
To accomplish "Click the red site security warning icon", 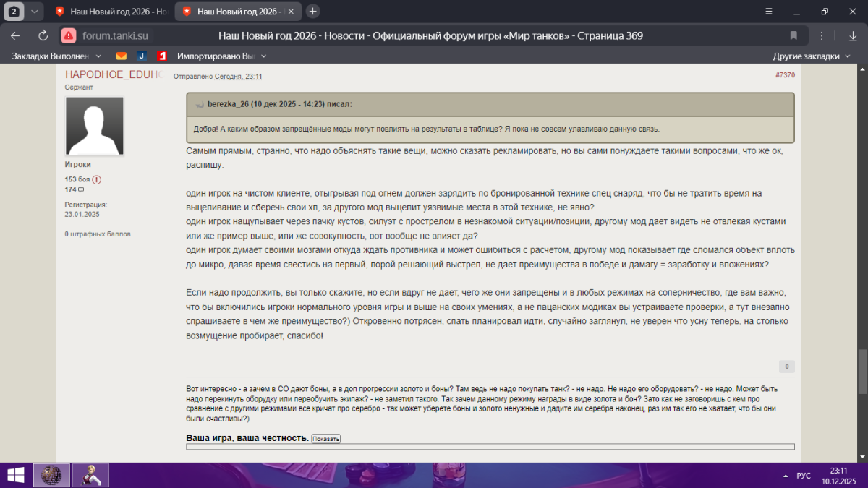I will [68, 35].
